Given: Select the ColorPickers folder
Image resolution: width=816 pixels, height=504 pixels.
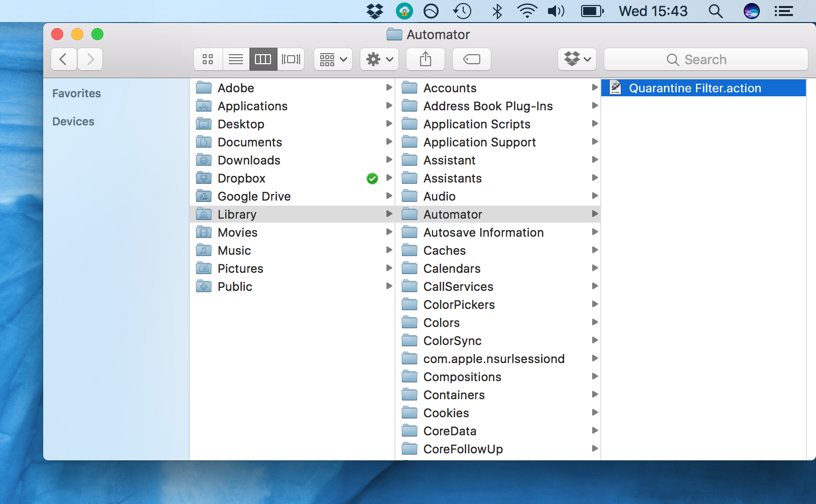Looking at the screenshot, I should [498, 304].
